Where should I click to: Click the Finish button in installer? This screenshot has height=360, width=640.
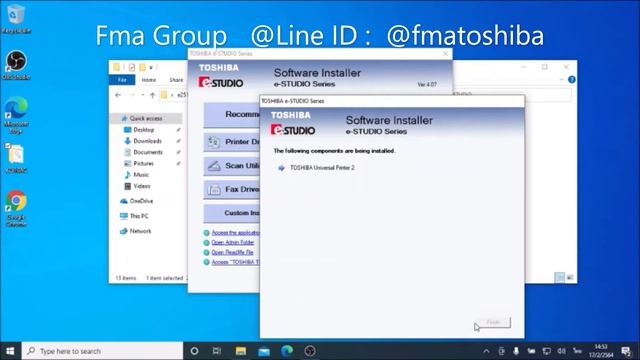click(x=493, y=322)
